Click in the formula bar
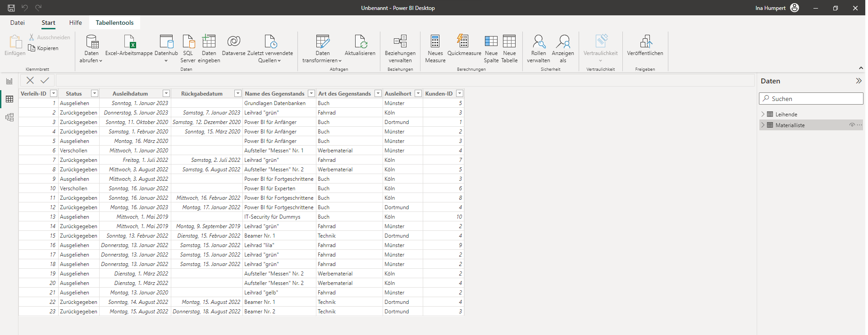 click(405, 80)
